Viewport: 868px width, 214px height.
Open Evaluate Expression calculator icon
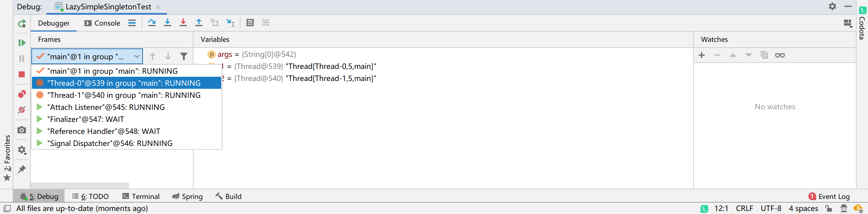click(250, 23)
